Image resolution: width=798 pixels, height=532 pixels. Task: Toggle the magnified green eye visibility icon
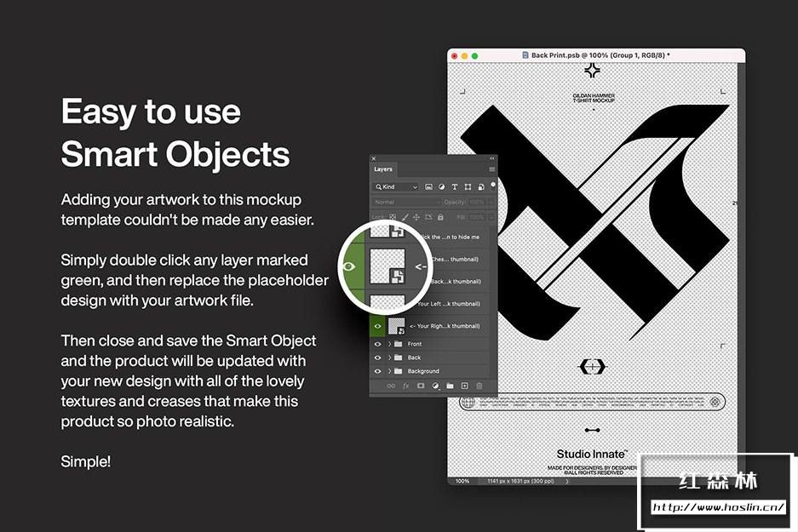point(349,266)
